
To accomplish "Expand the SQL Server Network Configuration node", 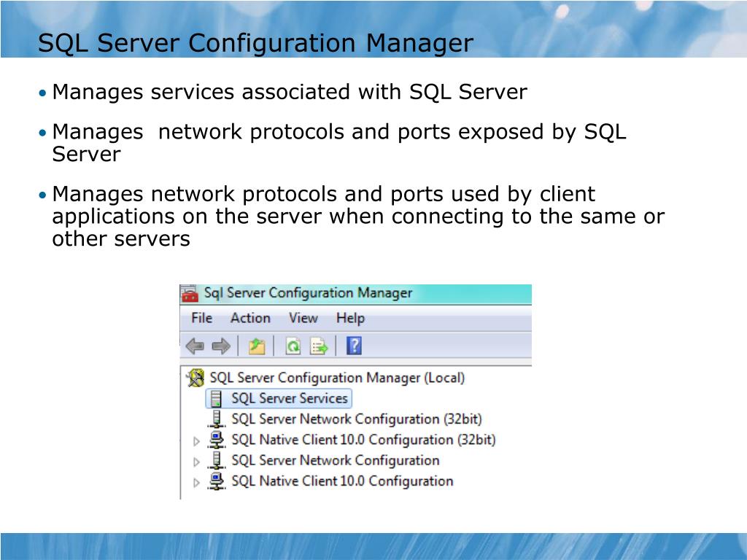I will pyautogui.click(x=196, y=462).
